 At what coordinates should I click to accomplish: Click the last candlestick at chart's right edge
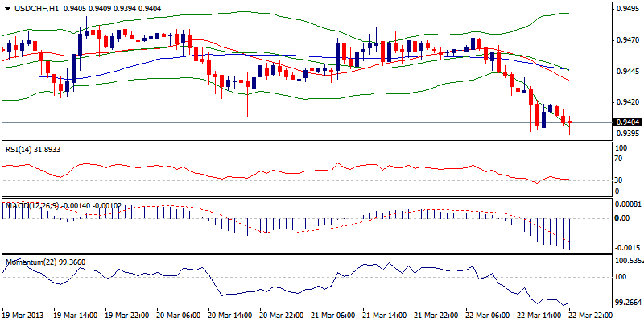pos(569,122)
